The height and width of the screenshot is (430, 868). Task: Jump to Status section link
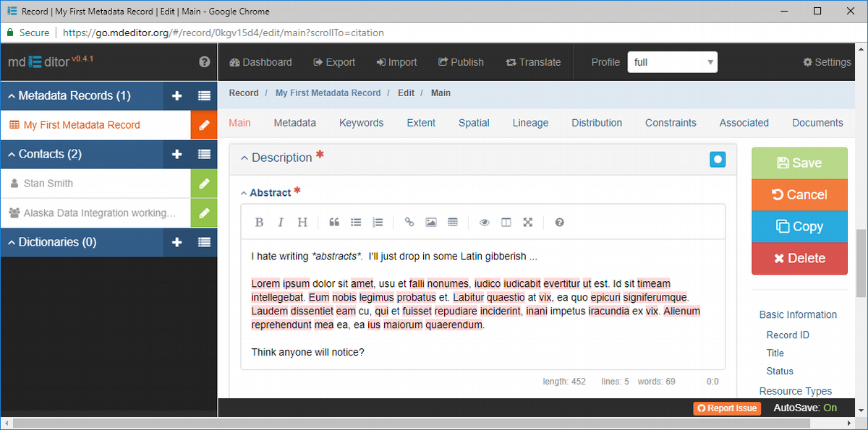click(780, 371)
